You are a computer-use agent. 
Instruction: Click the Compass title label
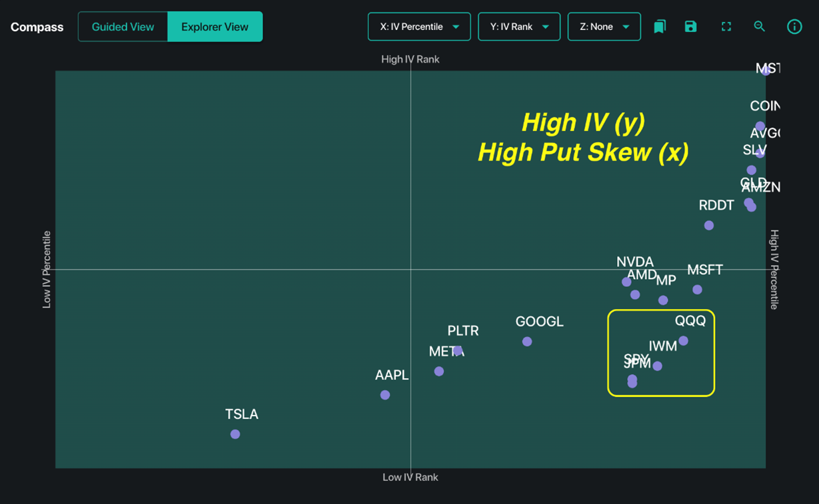coord(37,27)
